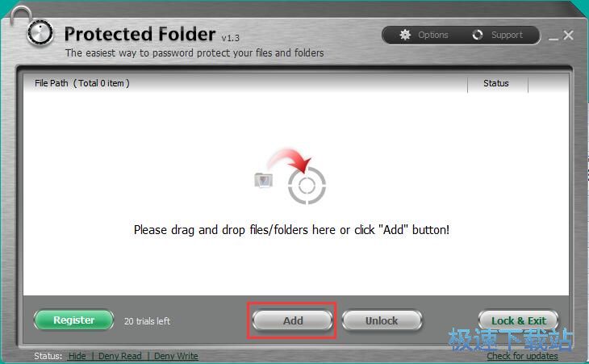Click the Options gear icon

point(405,35)
